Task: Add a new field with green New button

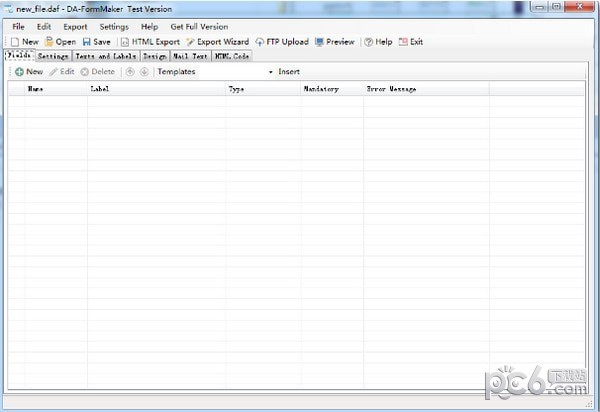Action: [x=19, y=72]
